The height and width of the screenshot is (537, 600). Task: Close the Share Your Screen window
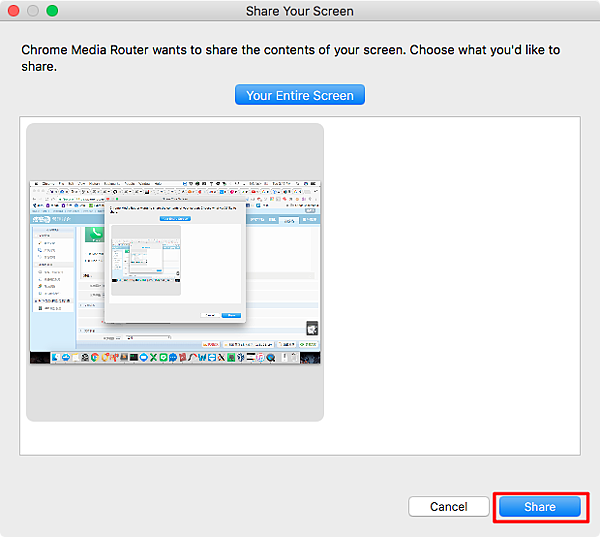click(x=13, y=11)
